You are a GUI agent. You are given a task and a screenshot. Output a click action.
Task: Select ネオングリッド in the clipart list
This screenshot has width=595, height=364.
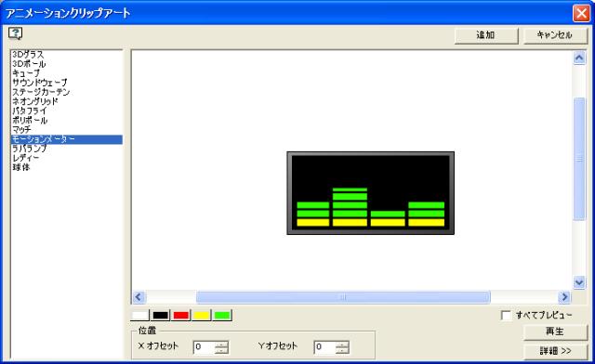[35, 101]
